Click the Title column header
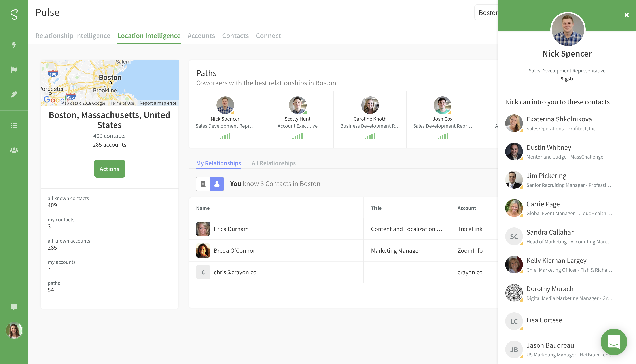The height and width of the screenshot is (364, 636). [376, 208]
